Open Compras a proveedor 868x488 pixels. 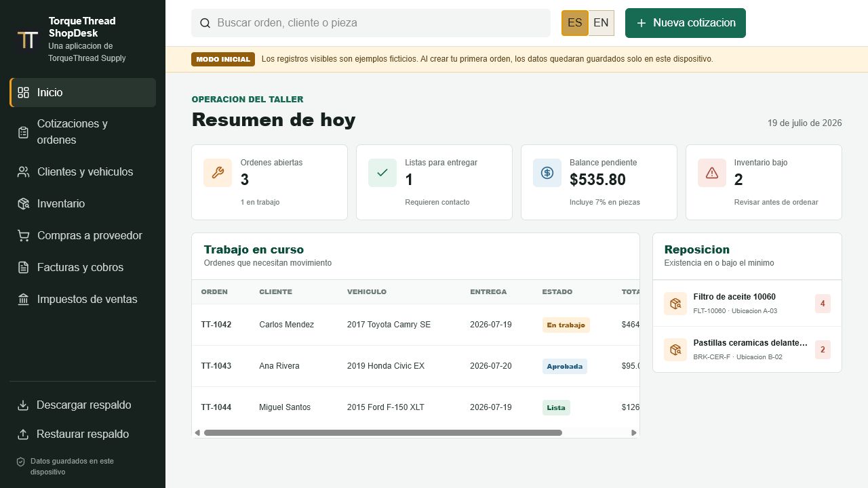83,236
